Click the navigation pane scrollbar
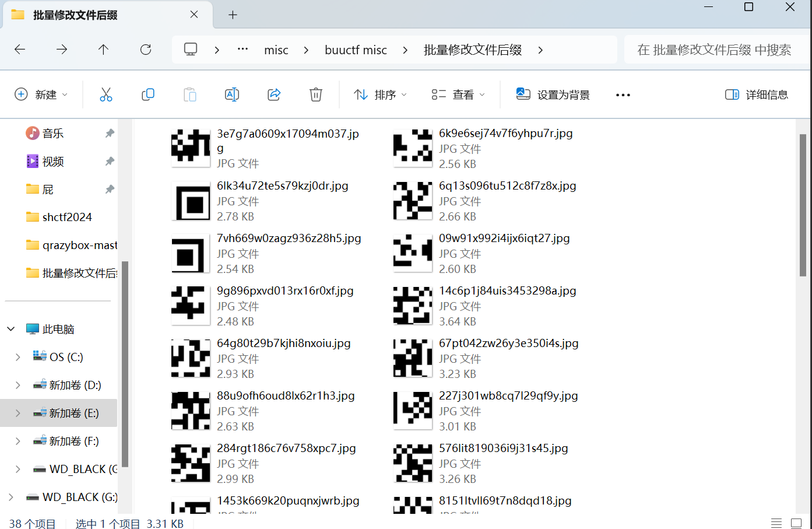Image resolution: width=812 pixels, height=529 pixels. pyautogui.click(x=125, y=363)
